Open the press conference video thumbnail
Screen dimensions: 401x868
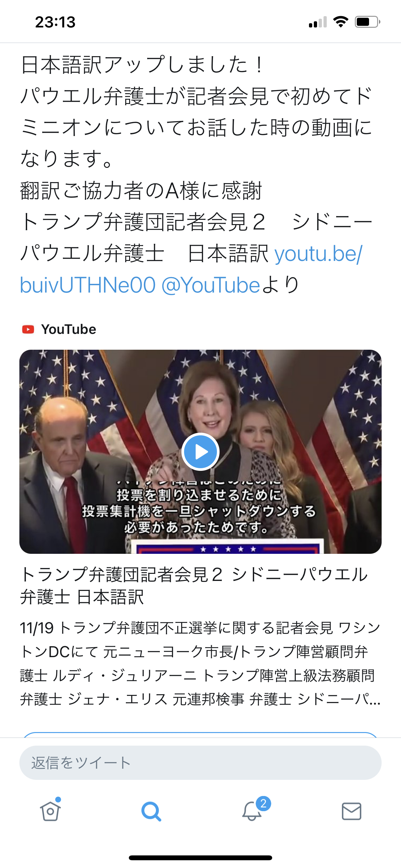(x=200, y=451)
